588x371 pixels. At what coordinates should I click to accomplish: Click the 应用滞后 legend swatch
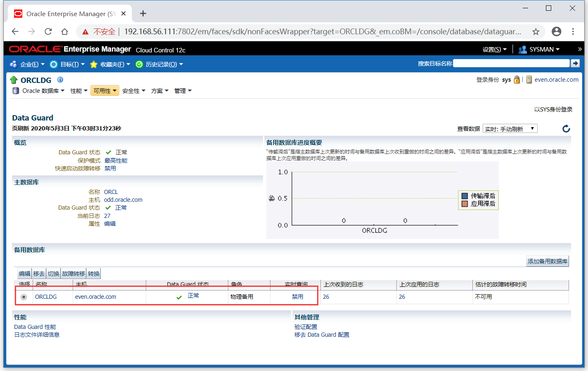(x=465, y=204)
